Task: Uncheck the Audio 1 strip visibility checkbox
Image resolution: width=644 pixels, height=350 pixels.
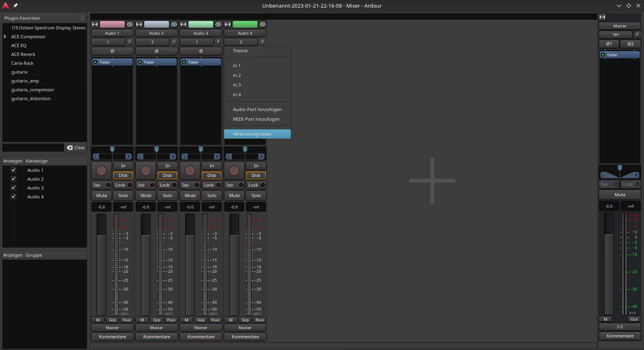Action: (x=14, y=170)
